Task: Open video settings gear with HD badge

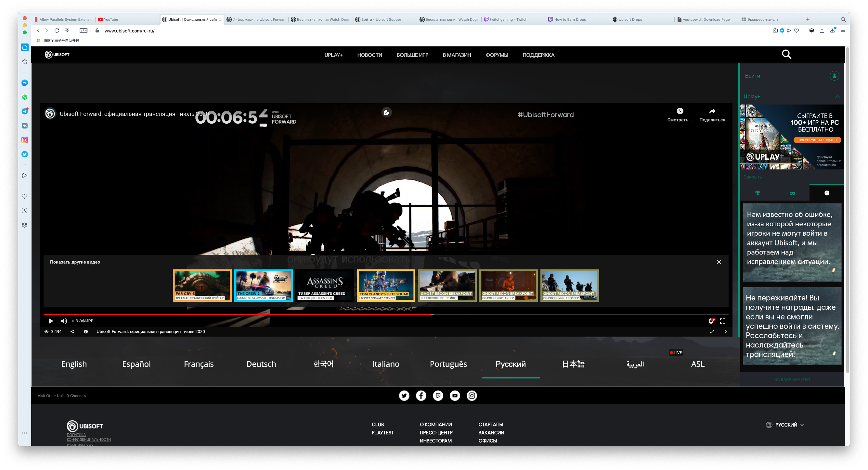Action: point(711,321)
